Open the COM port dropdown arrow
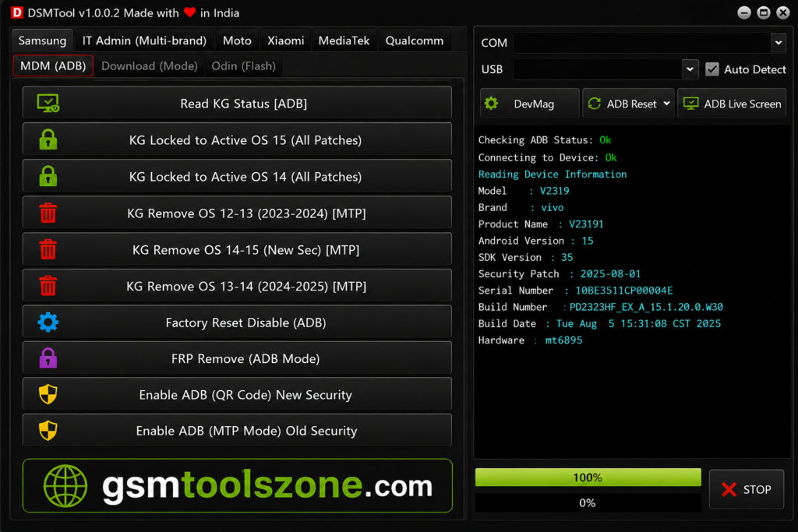The width and height of the screenshot is (798, 532). pyautogui.click(x=779, y=43)
